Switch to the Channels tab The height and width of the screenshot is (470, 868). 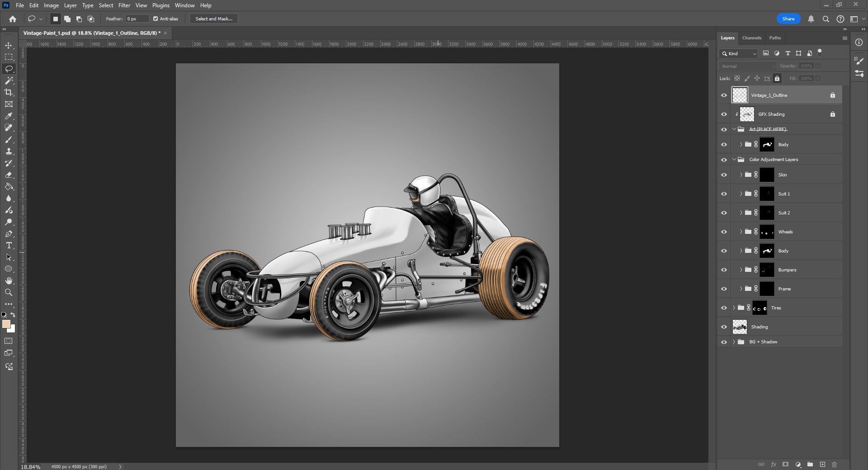pos(751,38)
